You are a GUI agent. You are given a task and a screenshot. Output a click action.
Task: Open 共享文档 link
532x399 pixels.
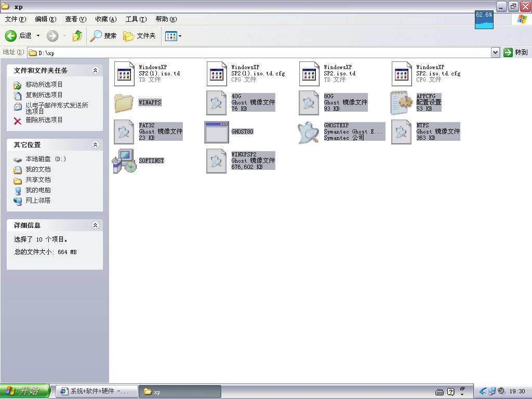click(x=38, y=179)
